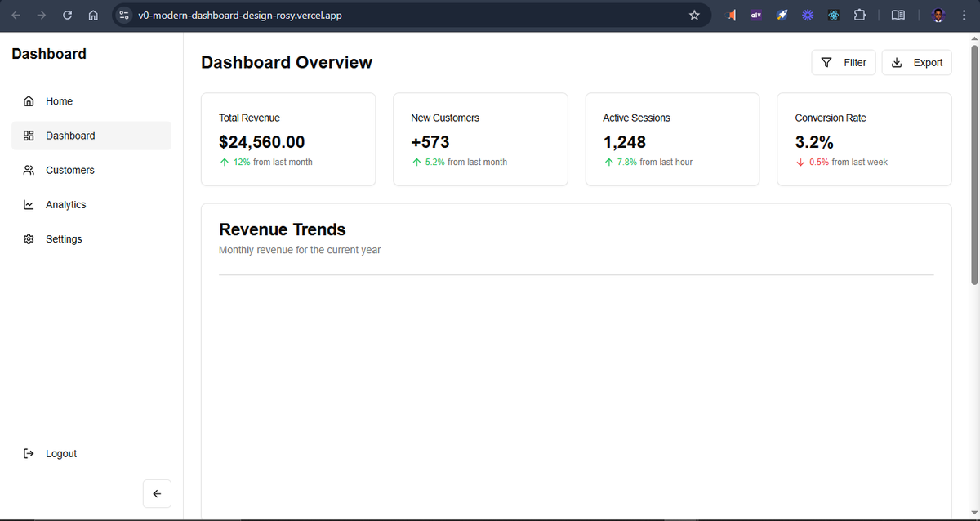Click the download icon on the Export button
Viewport: 980px width, 521px height.
[897, 62]
